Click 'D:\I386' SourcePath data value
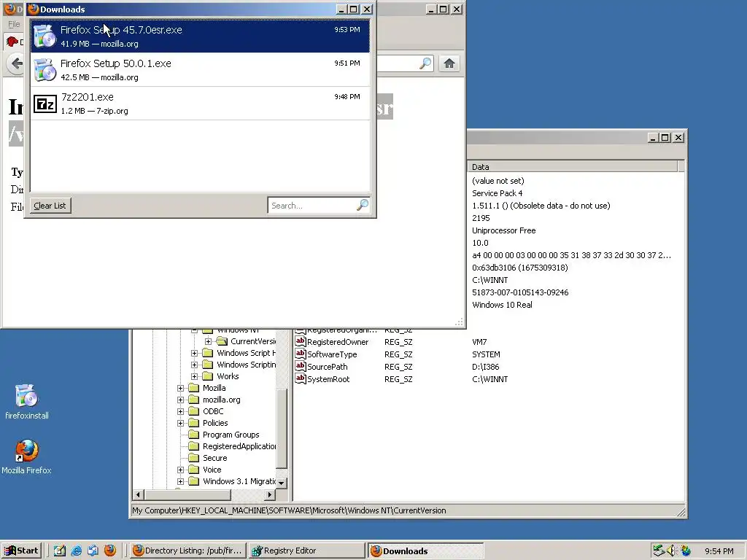 (x=485, y=367)
